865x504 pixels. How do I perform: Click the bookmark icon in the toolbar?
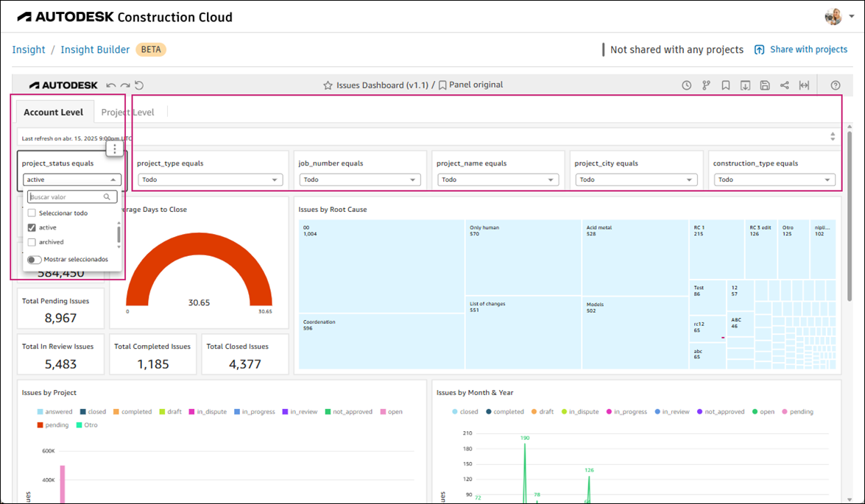point(725,85)
